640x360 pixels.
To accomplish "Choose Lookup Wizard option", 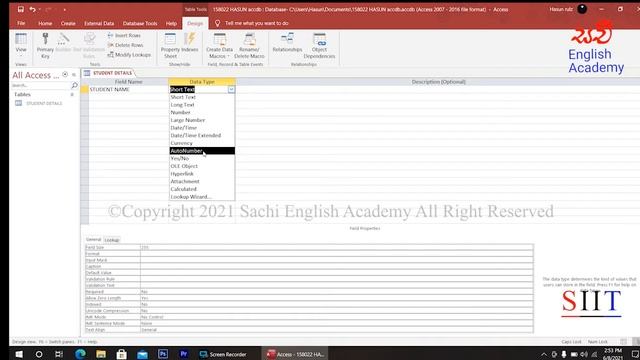I will coord(202,197).
